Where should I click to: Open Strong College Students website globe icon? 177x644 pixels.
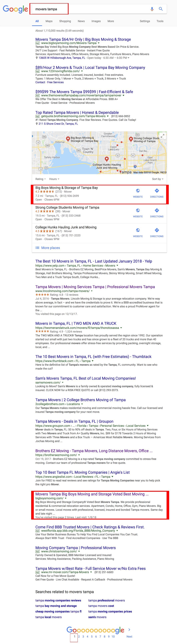coord(138,211)
